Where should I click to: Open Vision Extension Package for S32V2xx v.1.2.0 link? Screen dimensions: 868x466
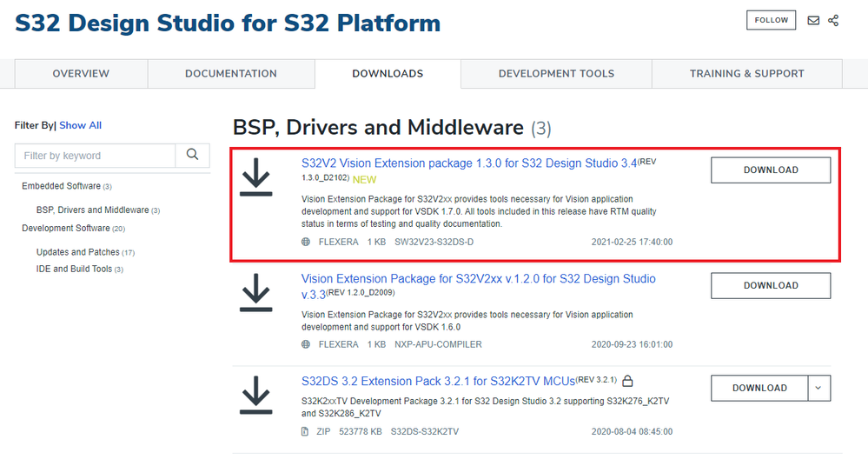[478, 286]
